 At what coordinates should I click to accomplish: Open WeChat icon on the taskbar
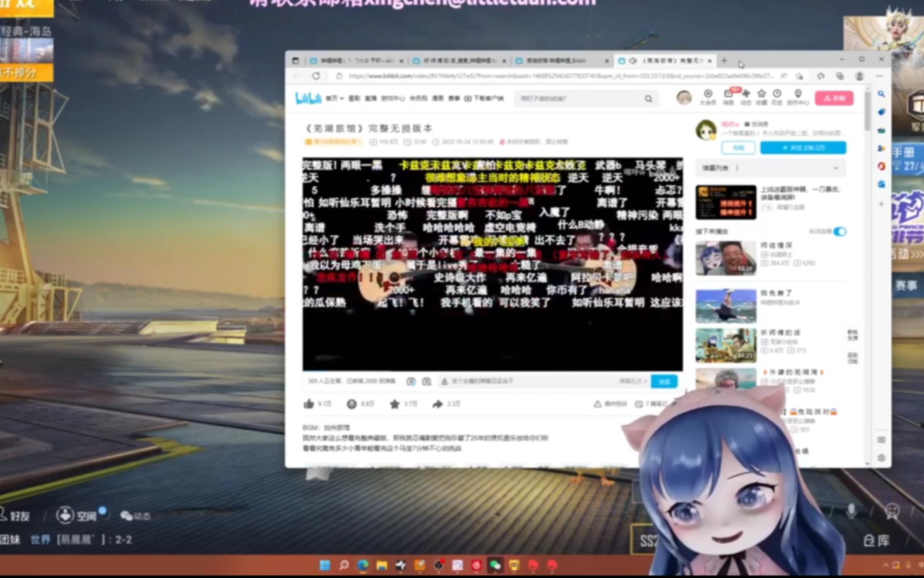tap(495, 565)
